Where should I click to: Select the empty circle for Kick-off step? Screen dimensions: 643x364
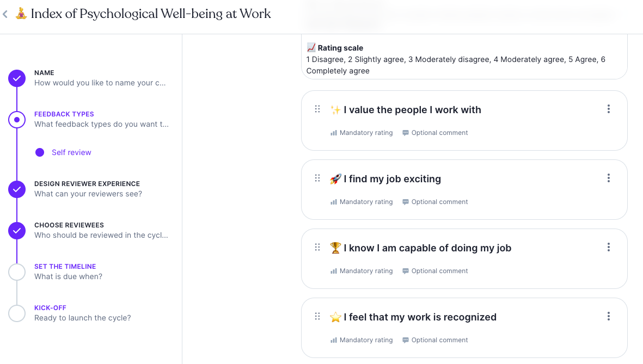click(17, 313)
